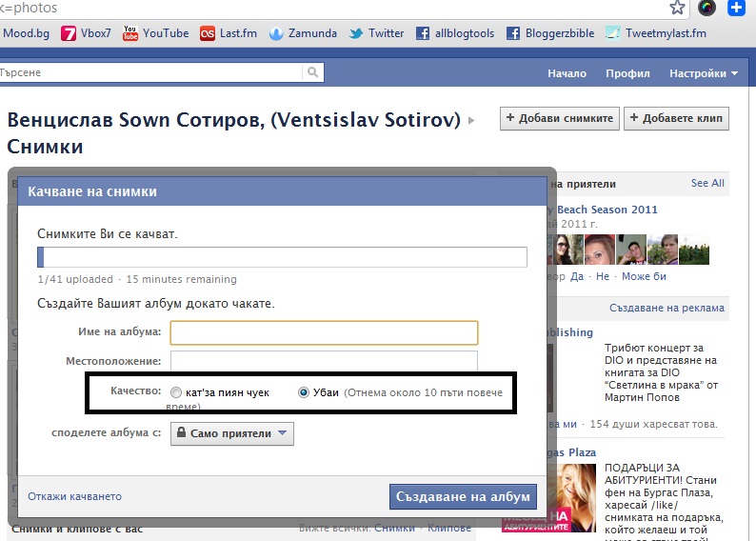Open the Twitter bookmark
This screenshot has height=541, width=756.
point(376,33)
